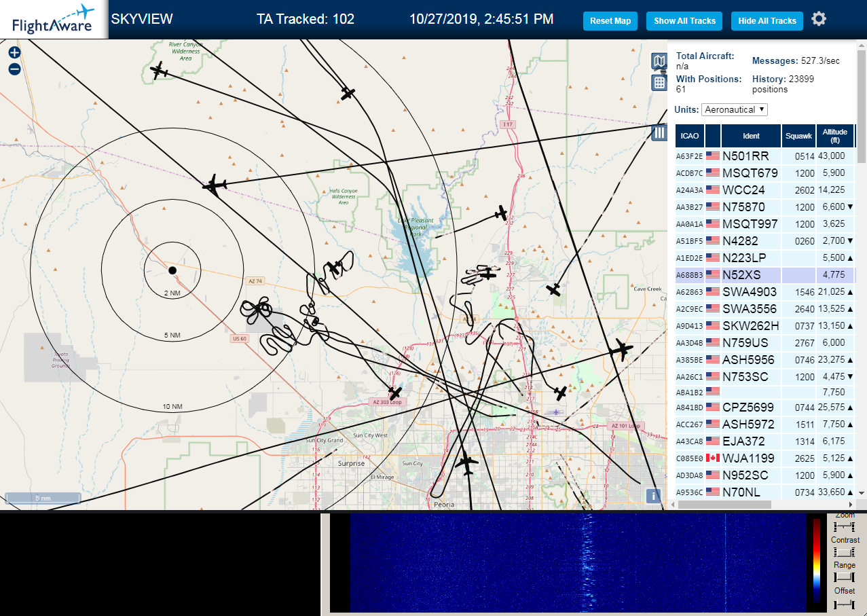Select the MSQT997 aircraft row
This screenshot has width=867, height=616.
point(765,223)
